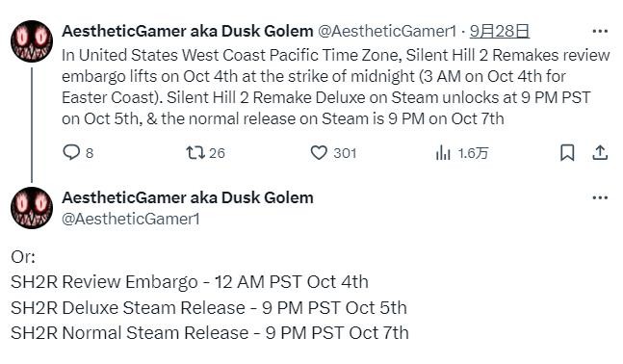Click the SH2R Review Embargo line
This screenshot has width=623, height=364.
(190, 282)
